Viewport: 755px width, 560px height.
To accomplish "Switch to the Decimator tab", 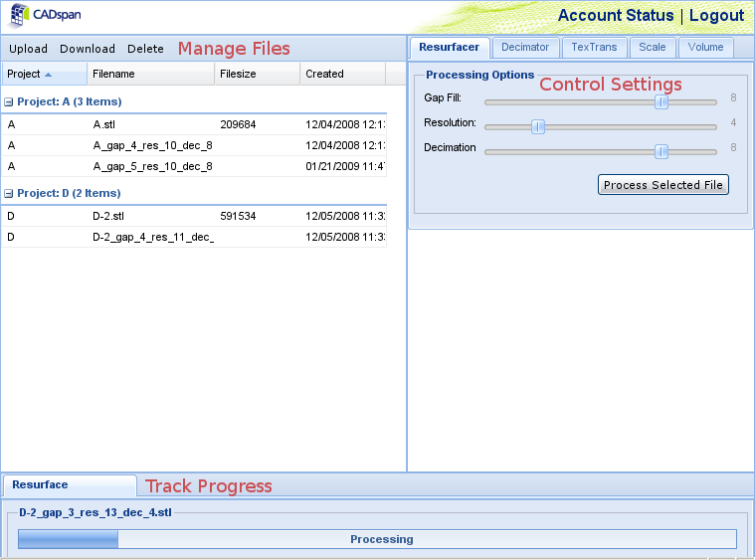I will (x=525, y=47).
